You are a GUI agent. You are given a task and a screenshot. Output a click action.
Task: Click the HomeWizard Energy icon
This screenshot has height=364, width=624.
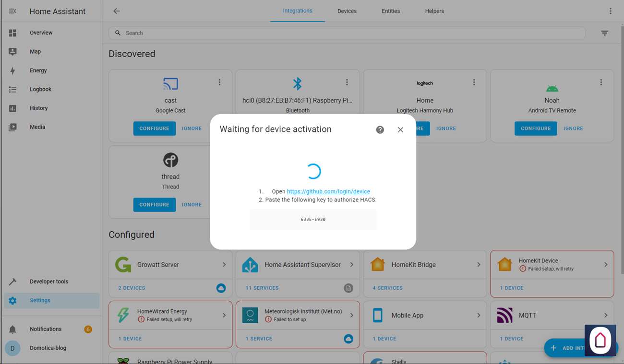pyautogui.click(x=123, y=315)
